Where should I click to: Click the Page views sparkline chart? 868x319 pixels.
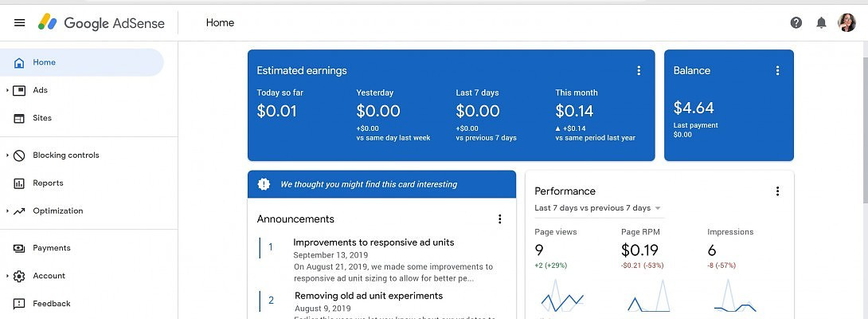[562, 297]
